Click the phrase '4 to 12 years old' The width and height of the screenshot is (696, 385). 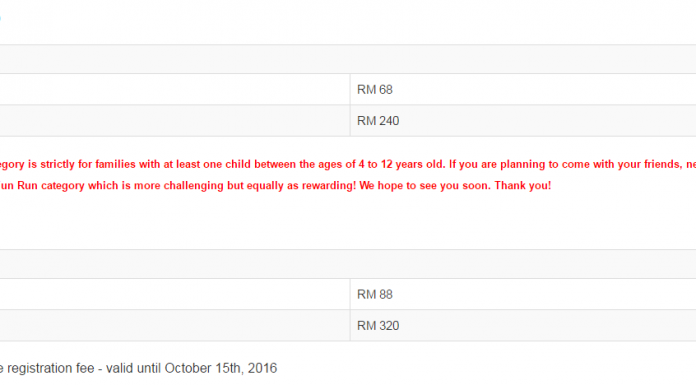pos(402,164)
